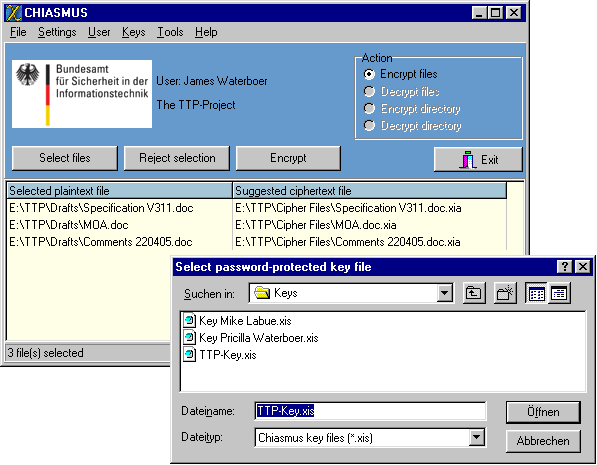Click the Exit button
The width and height of the screenshot is (597, 465).
(x=478, y=160)
